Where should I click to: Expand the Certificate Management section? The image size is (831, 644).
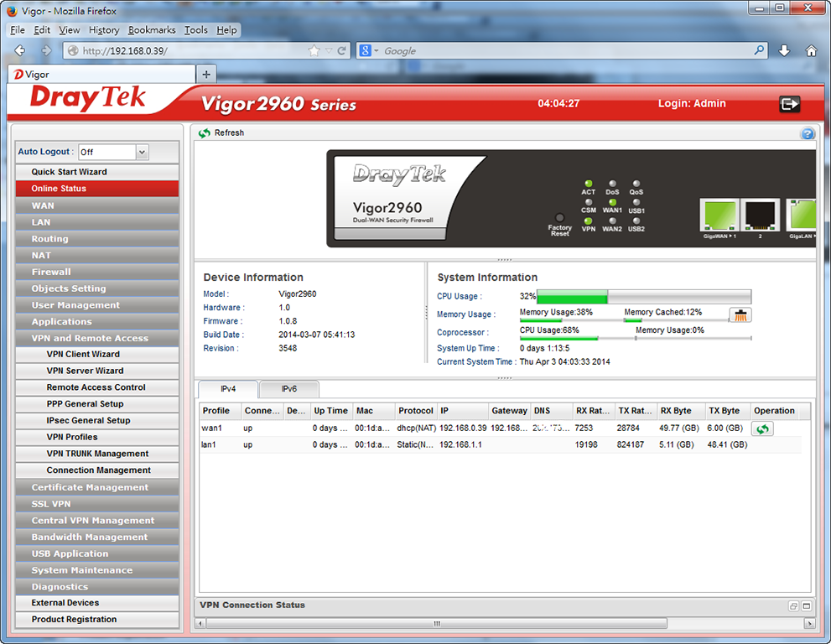97,487
